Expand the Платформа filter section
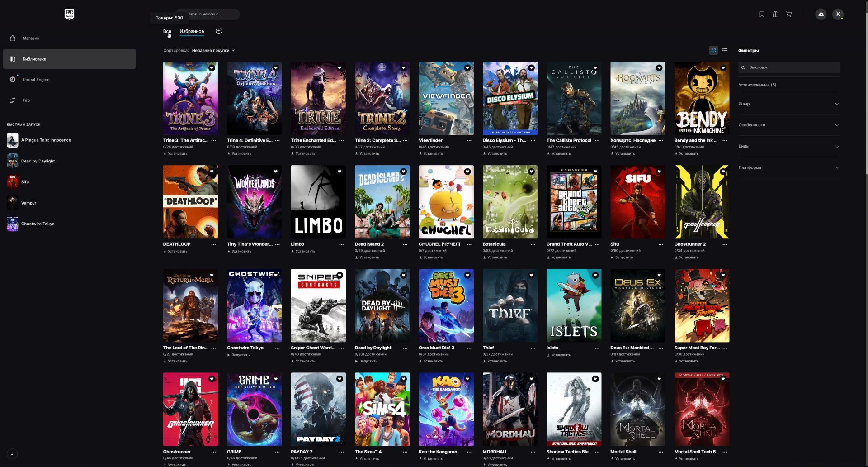Image resolution: width=868 pixels, height=467 pixels. [789, 168]
